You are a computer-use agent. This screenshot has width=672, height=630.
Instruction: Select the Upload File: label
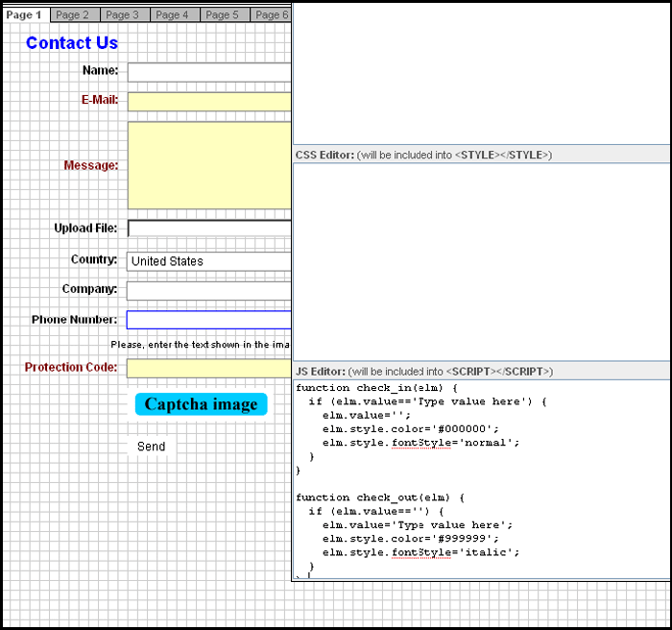point(85,229)
